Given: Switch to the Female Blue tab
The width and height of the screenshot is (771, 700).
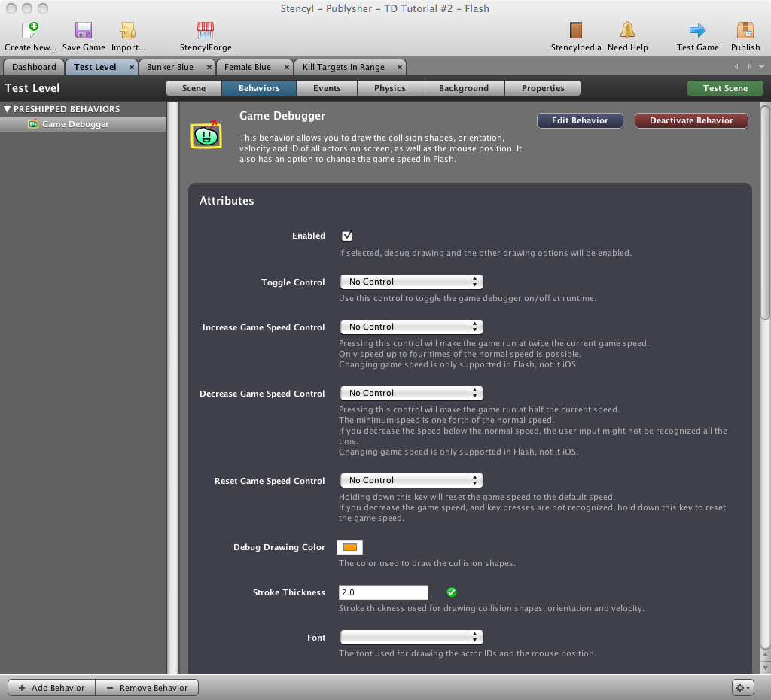Looking at the screenshot, I should (x=247, y=67).
